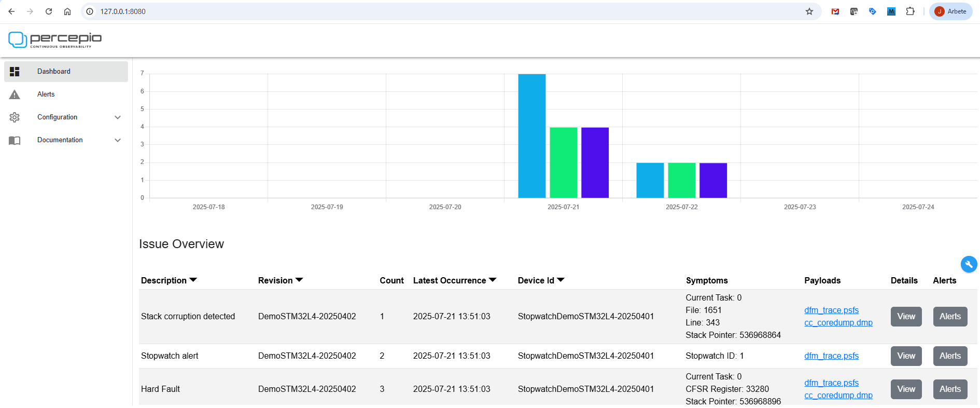Reload the page using browser refresh
This screenshot has height=408, width=980.
click(49, 11)
